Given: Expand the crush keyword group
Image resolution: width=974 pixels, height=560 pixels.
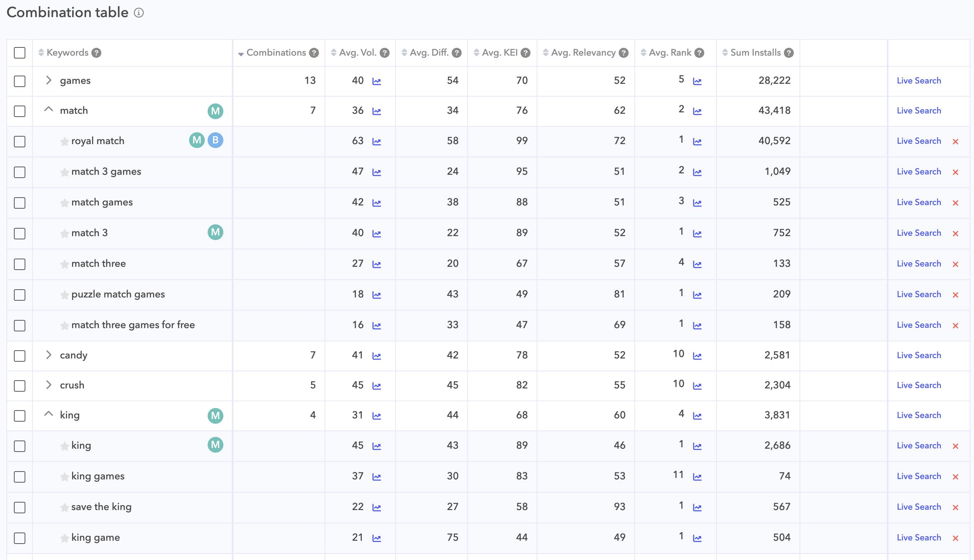Looking at the screenshot, I should [x=49, y=385].
